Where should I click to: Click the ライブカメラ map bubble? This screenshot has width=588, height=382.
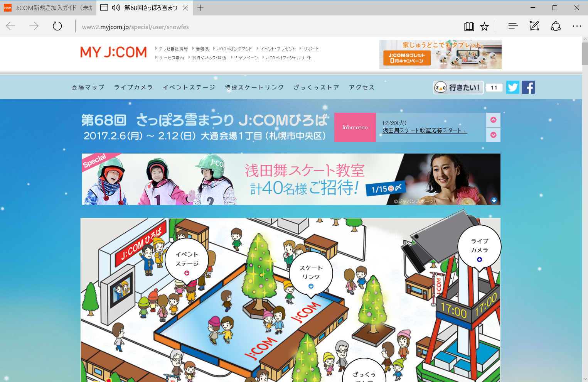pos(479,248)
